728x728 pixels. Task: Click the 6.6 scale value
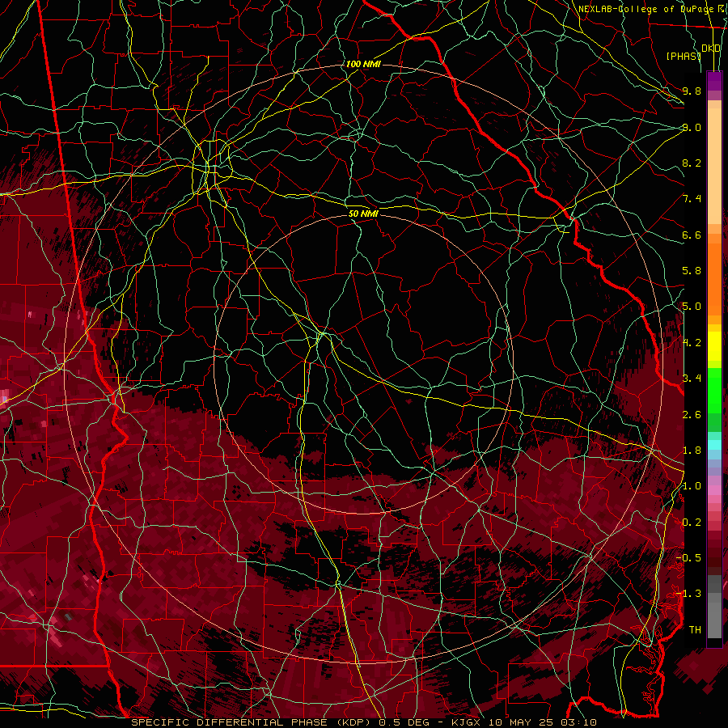coord(692,235)
